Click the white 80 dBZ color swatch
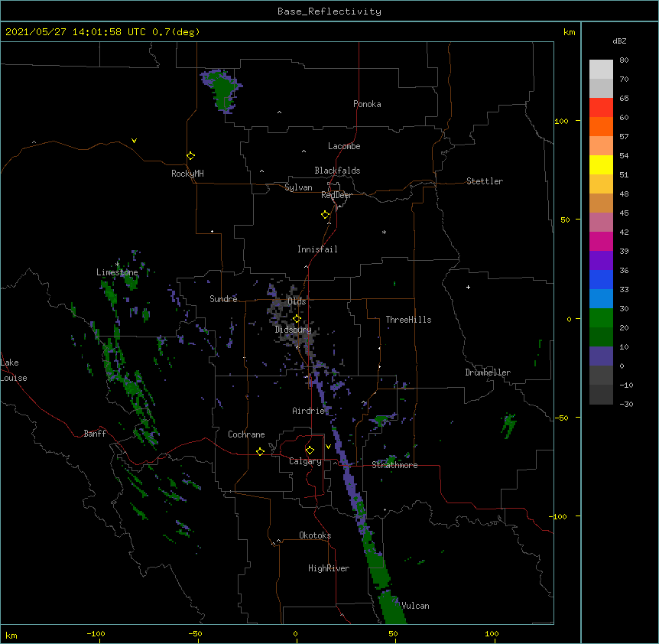Screen dimensions: 659x644 pyautogui.click(x=601, y=70)
